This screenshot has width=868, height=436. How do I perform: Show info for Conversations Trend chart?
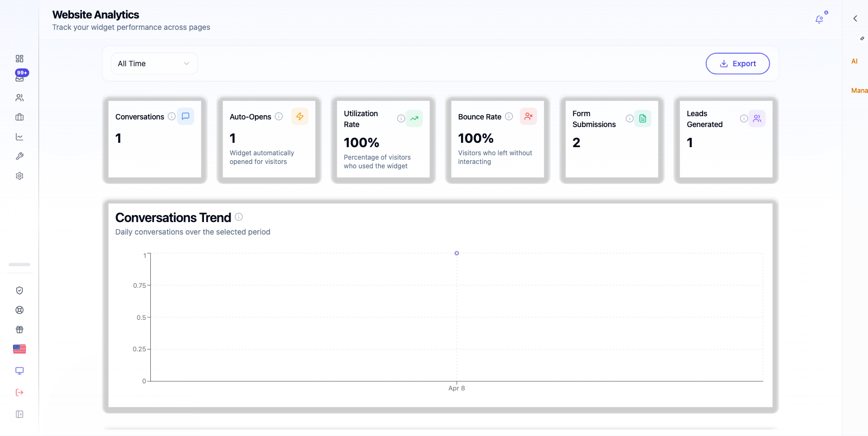pos(239,217)
